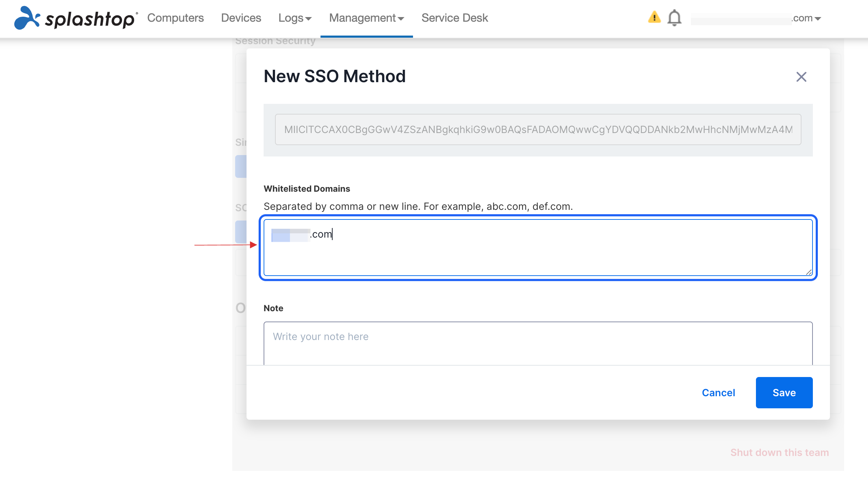The height and width of the screenshot is (483, 868).
Task: Close the New SSO Method dialog
Action: 801,76
